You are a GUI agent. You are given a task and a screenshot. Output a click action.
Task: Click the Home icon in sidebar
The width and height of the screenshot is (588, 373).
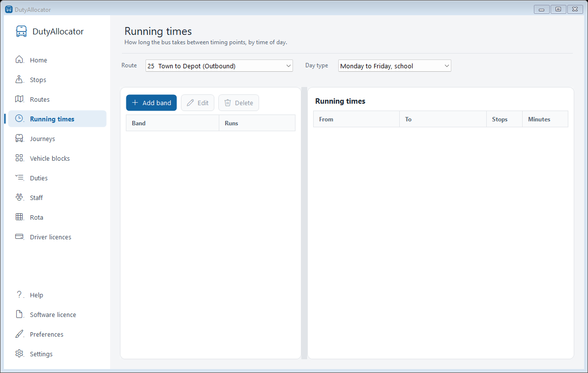coord(20,59)
